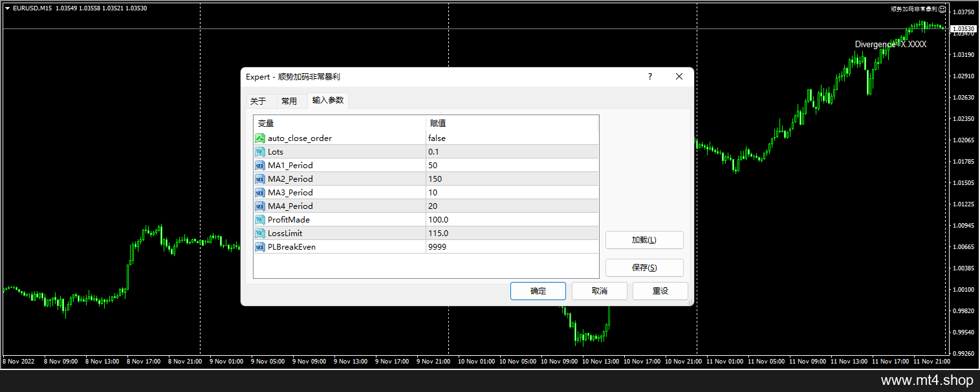980x392 pixels.
Task: Select the MA1_Period value 50
Action: point(512,165)
